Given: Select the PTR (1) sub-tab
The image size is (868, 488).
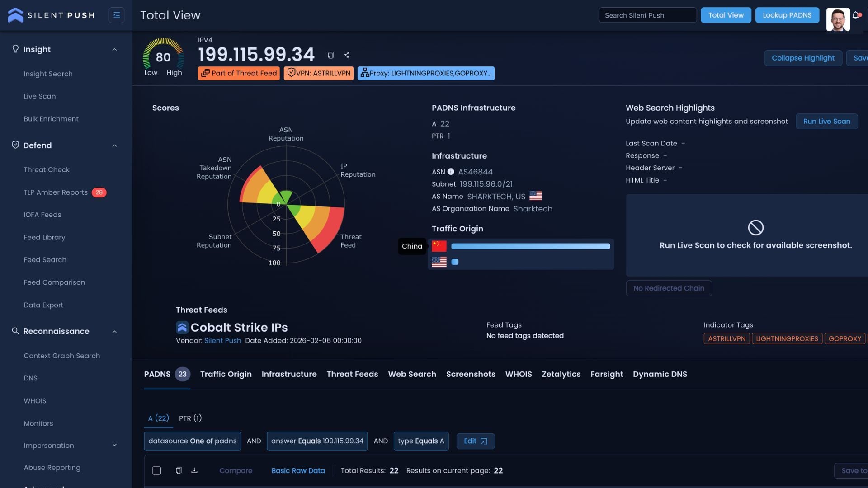Looking at the screenshot, I should click(x=190, y=418).
